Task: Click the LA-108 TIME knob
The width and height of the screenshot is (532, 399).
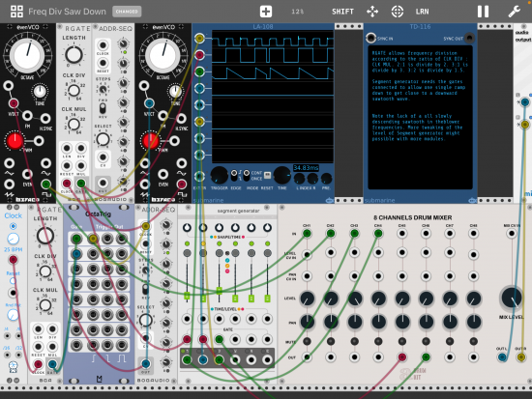Action: 281,176
